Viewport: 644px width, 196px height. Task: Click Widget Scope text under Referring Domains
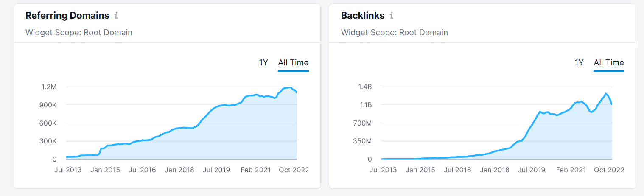(79, 32)
